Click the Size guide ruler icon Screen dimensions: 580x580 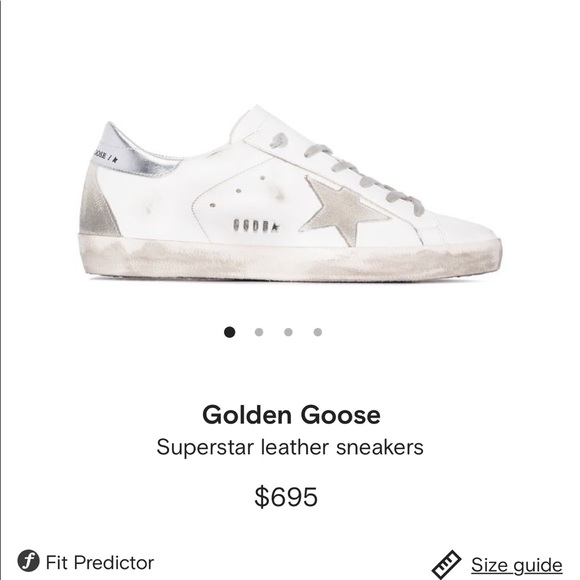446,564
